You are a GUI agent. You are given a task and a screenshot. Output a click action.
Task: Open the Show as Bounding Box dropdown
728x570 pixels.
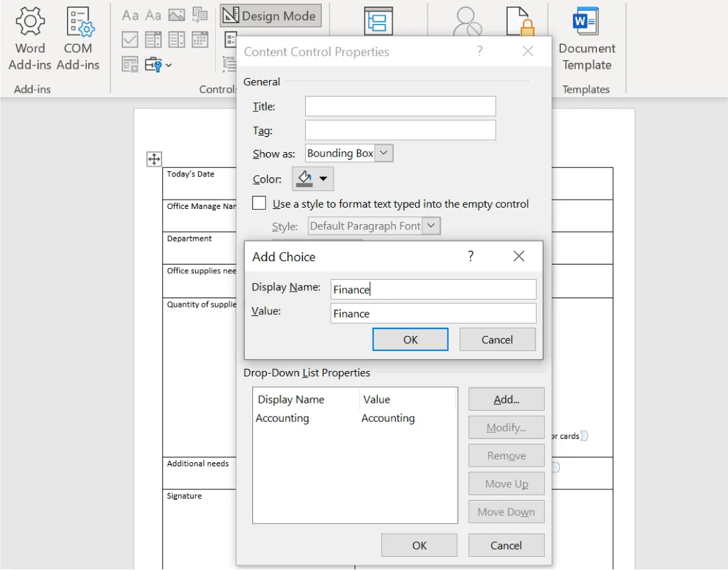click(383, 153)
